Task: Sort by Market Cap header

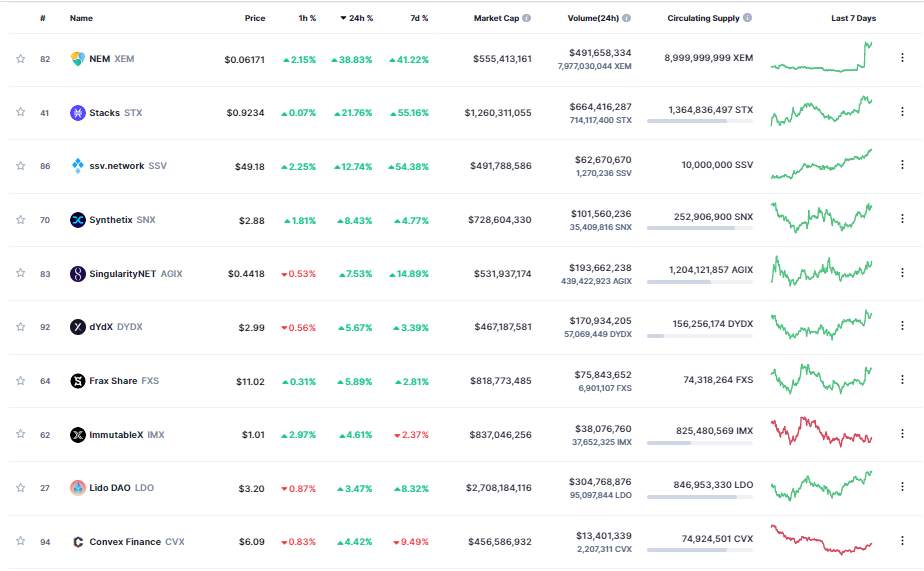Action: (x=496, y=18)
